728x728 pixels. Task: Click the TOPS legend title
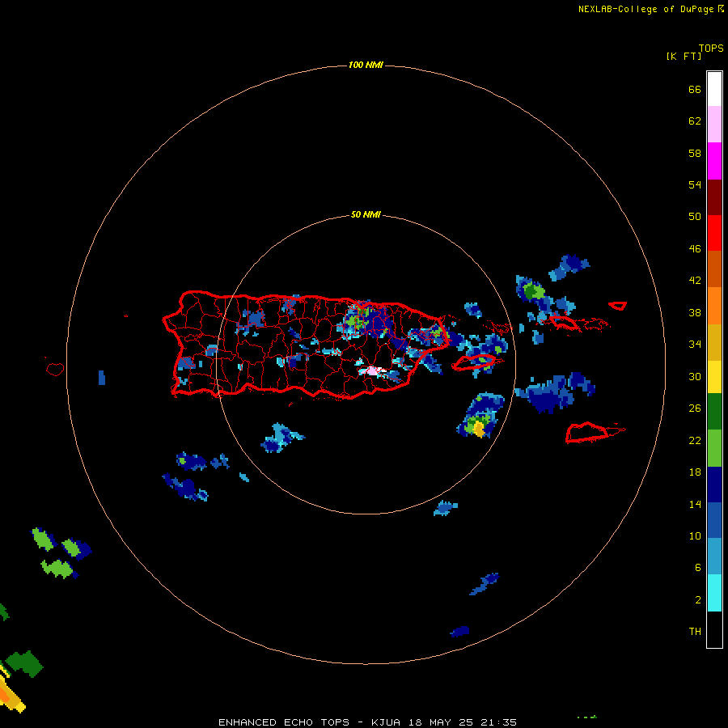[x=711, y=49]
